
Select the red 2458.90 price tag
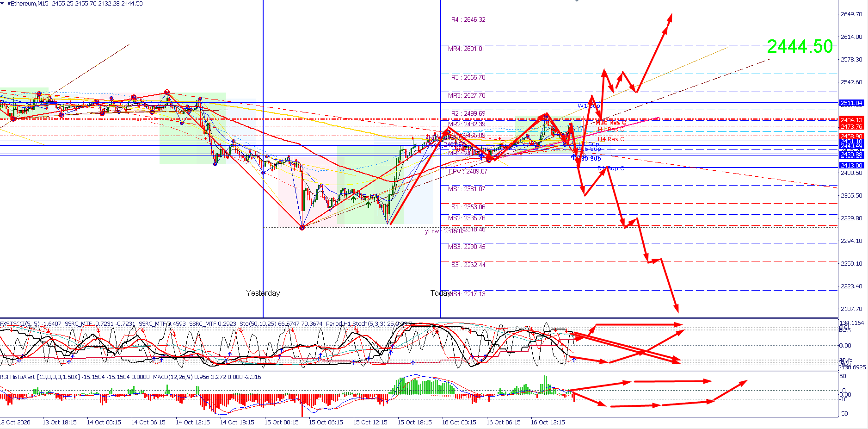click(851, 137)
